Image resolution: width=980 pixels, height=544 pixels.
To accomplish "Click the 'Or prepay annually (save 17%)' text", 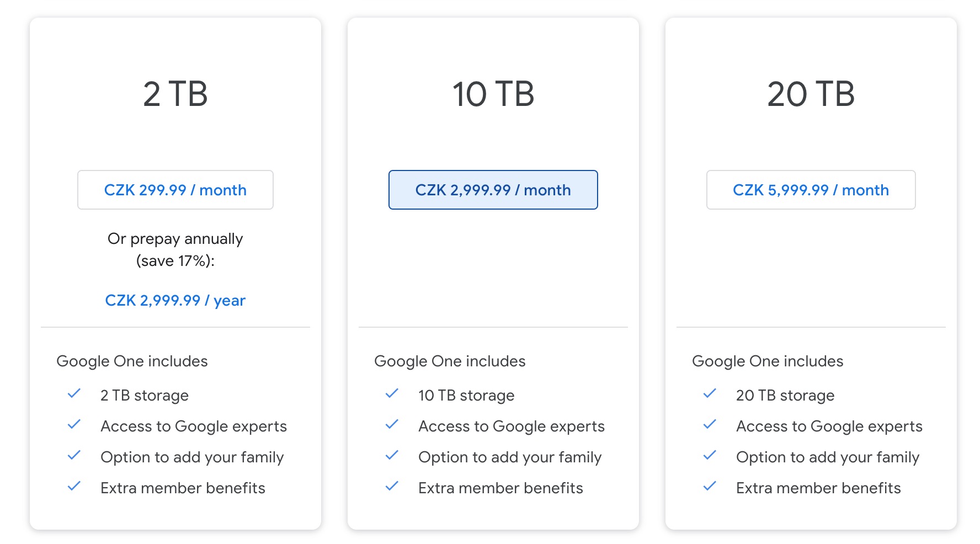I will (x=175, y=249).
